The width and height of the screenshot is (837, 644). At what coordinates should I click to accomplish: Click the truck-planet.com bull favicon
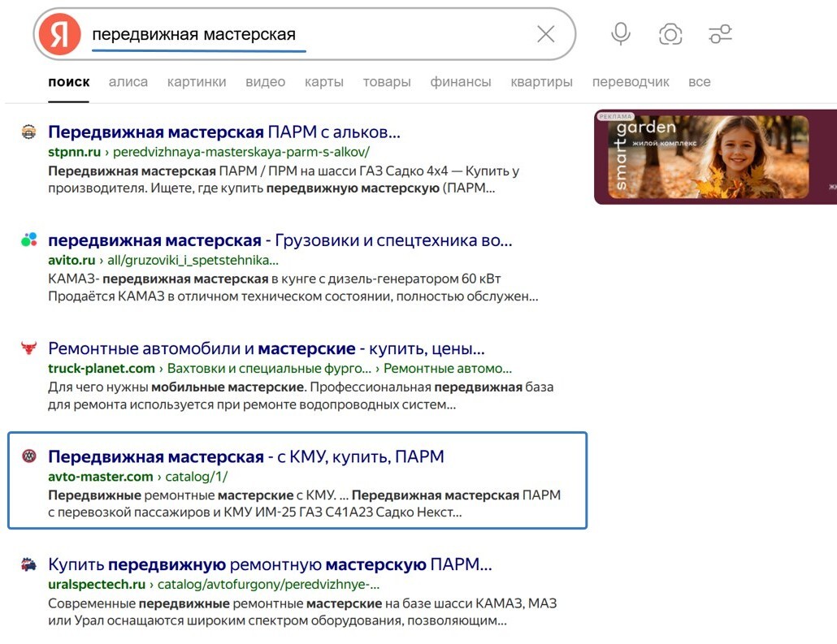pyautogui.click(x=29, y=348)
